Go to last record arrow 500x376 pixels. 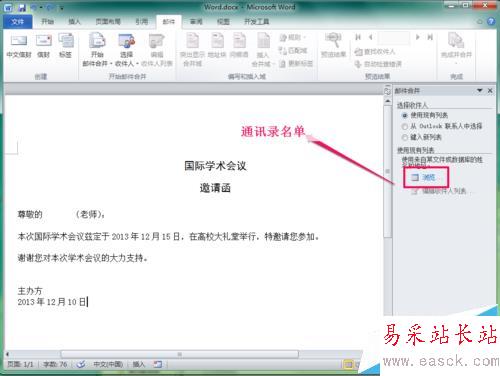coord(430,37)
